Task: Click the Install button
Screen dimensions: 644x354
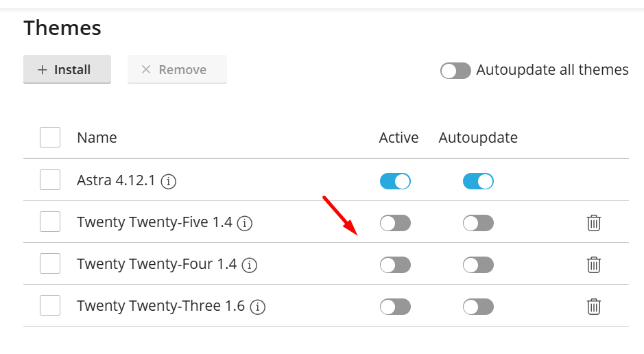Action: coord(67,69)
